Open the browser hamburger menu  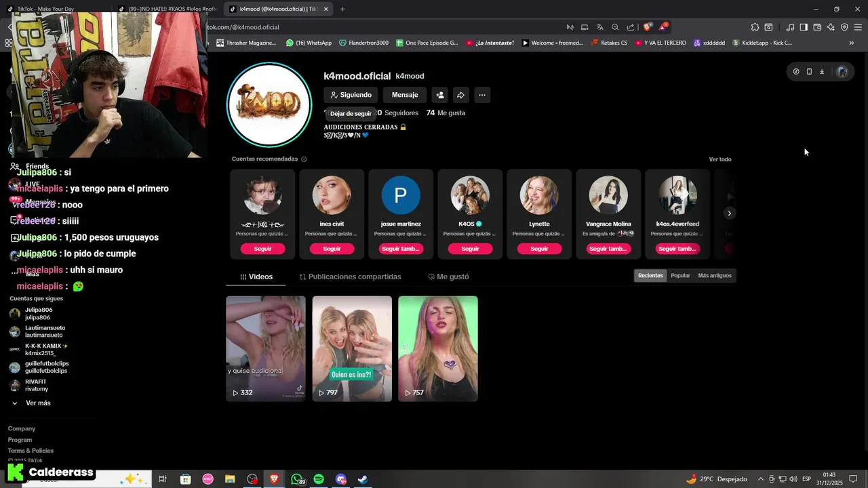(x=859, y=27)
